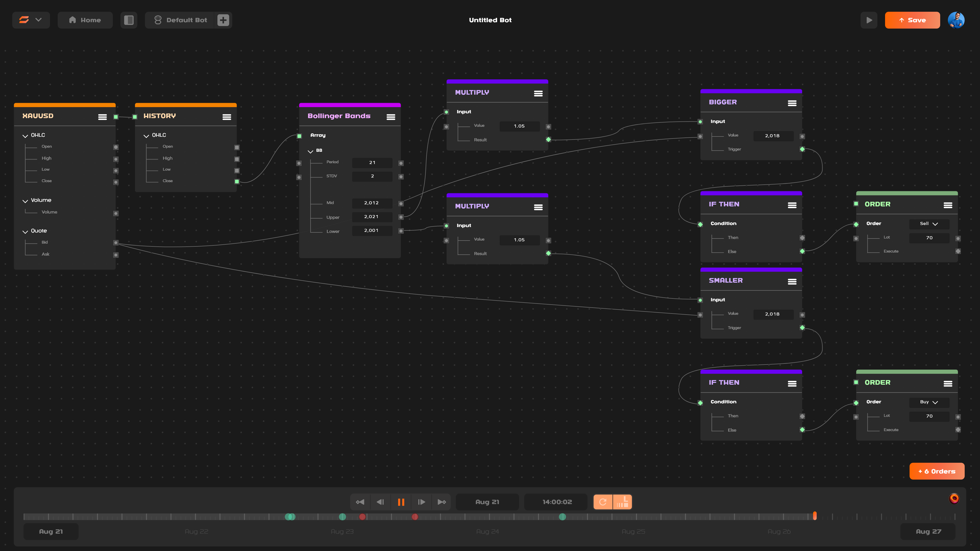Open the Bollinger Bands node hamburger menu
Viewport: 980px width, 551px height.
[x=391, y=117]
